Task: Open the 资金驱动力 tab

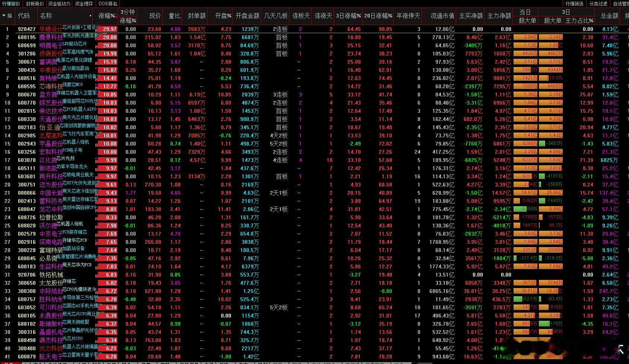Action: tap(59, 4)
